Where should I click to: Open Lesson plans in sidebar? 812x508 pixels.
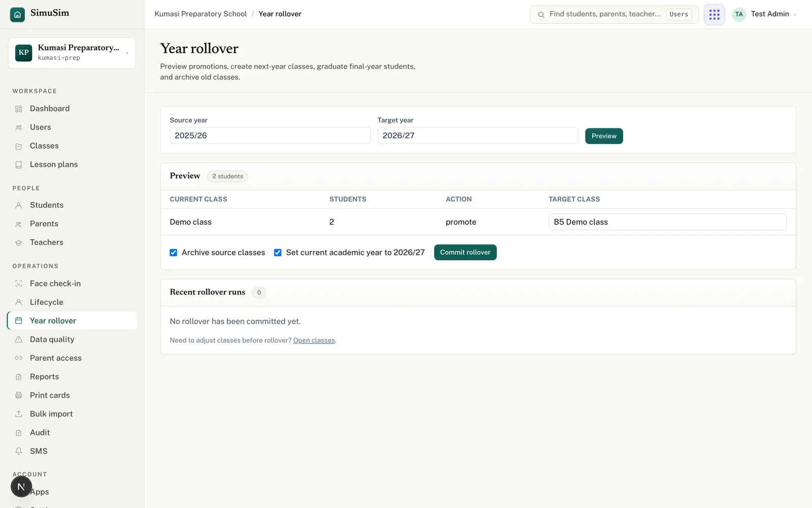pyautogui.click(x=72, y=165)
